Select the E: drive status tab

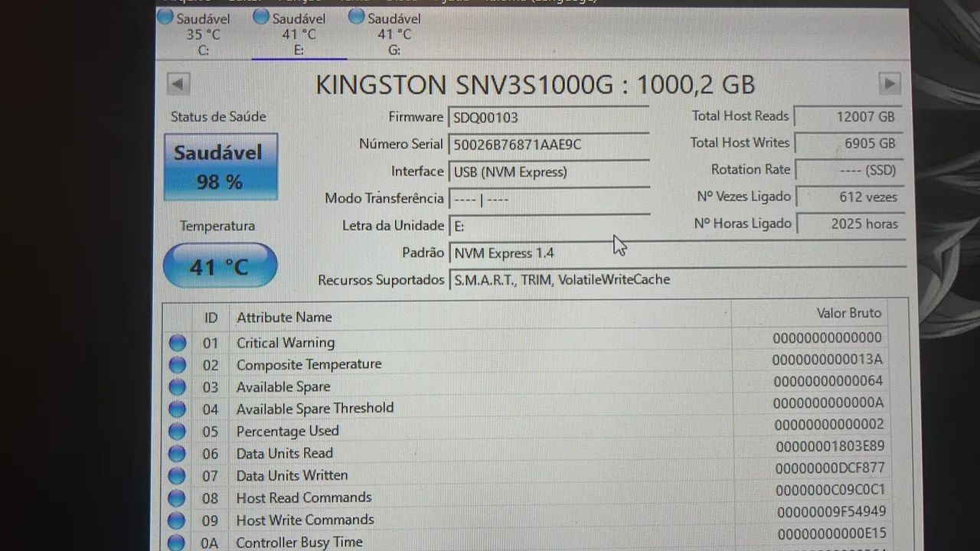(299, 34)
